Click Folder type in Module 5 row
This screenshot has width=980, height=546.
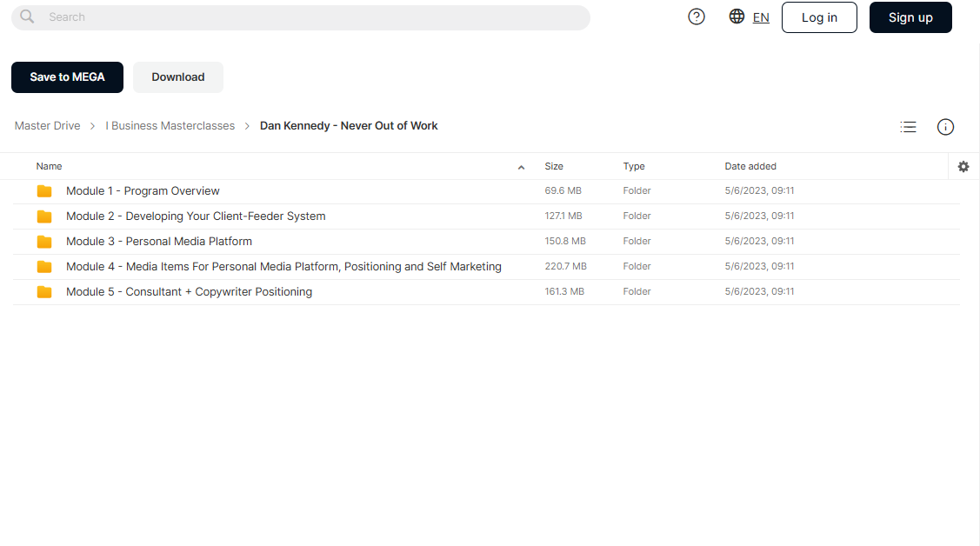coord(637,291)
